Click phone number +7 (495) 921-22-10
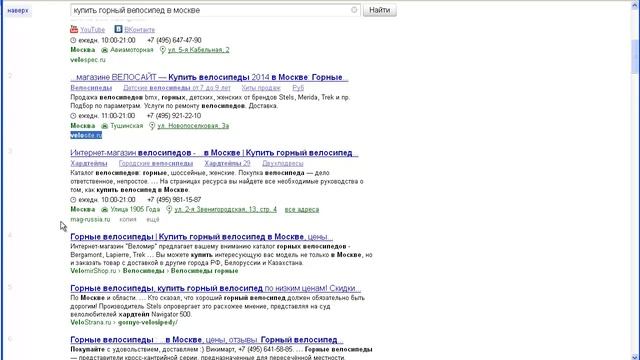640x360 pixels. tap(174, 116)
